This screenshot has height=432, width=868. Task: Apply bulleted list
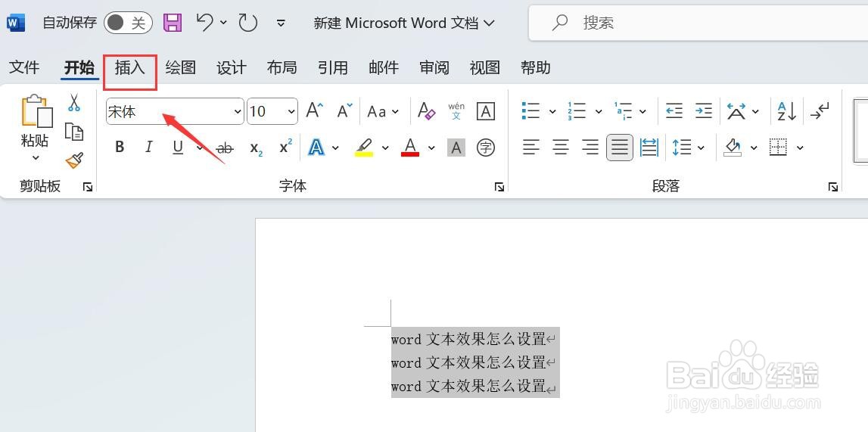pyautogui.click(x=530, y=110)
